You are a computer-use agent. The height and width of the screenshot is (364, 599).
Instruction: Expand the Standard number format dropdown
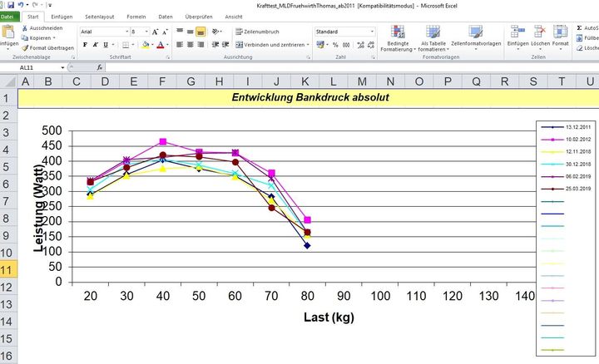[371, 32]
